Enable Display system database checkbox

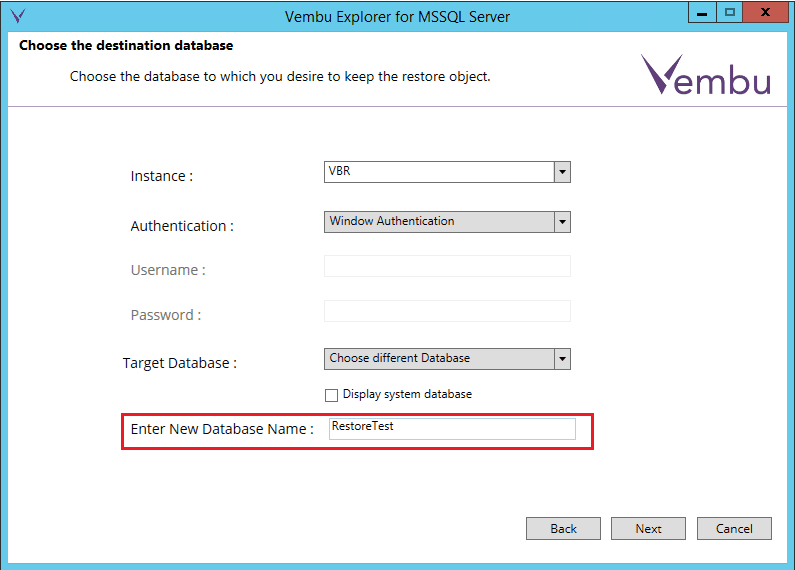coord(331,395)
